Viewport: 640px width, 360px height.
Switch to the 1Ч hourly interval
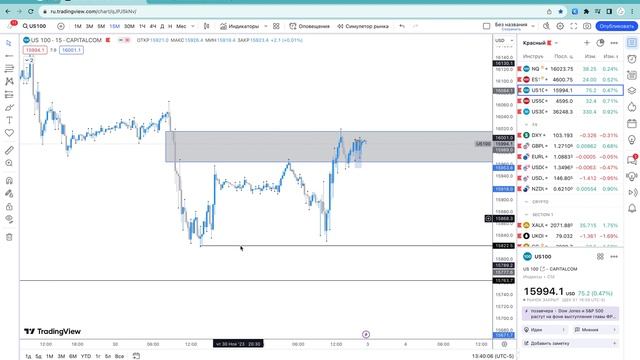[x=142, y=26]
